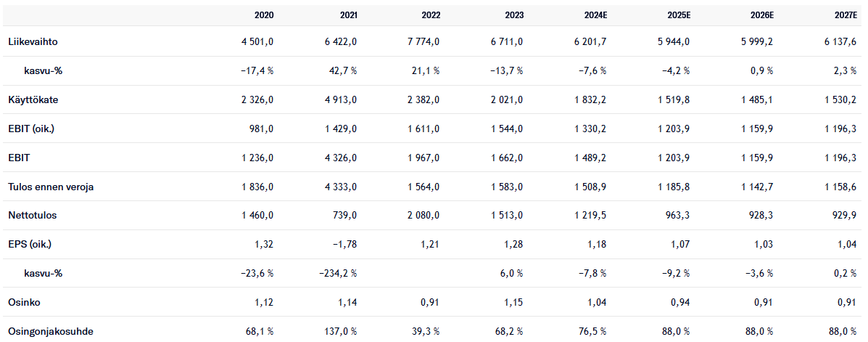Select the 2027E column header
The width and height of the screenshot is (868, 342).
[x=844, y=15]
